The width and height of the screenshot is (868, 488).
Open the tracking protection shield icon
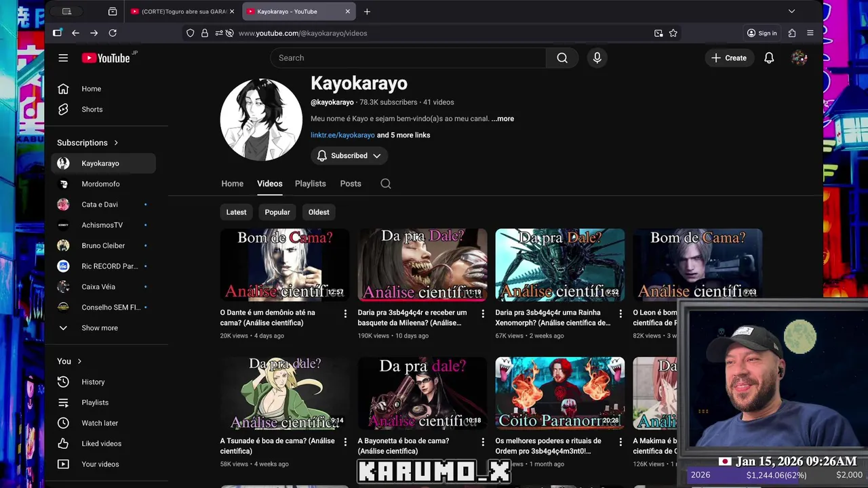click(x=191, y=33)
